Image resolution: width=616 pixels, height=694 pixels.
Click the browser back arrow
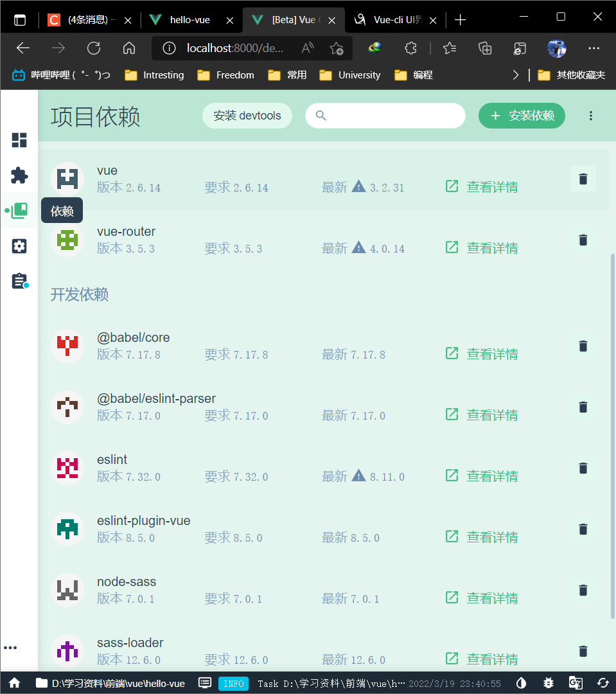[23, 48]
